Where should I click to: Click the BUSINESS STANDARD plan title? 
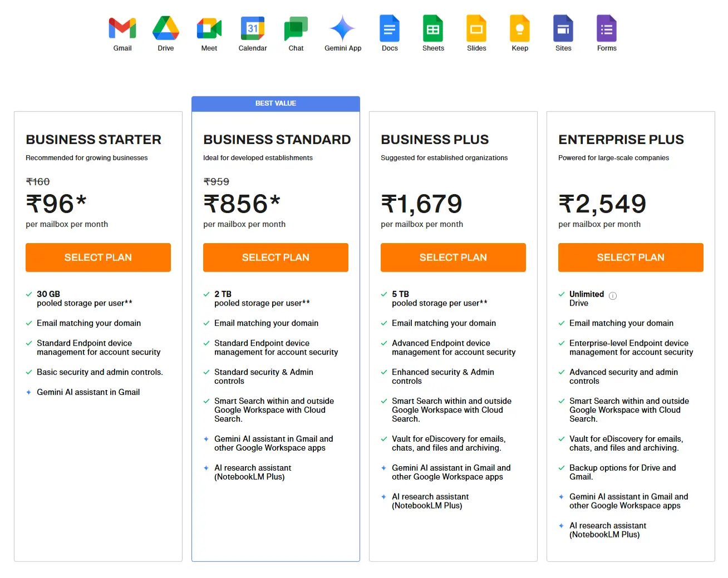[277, 140]
